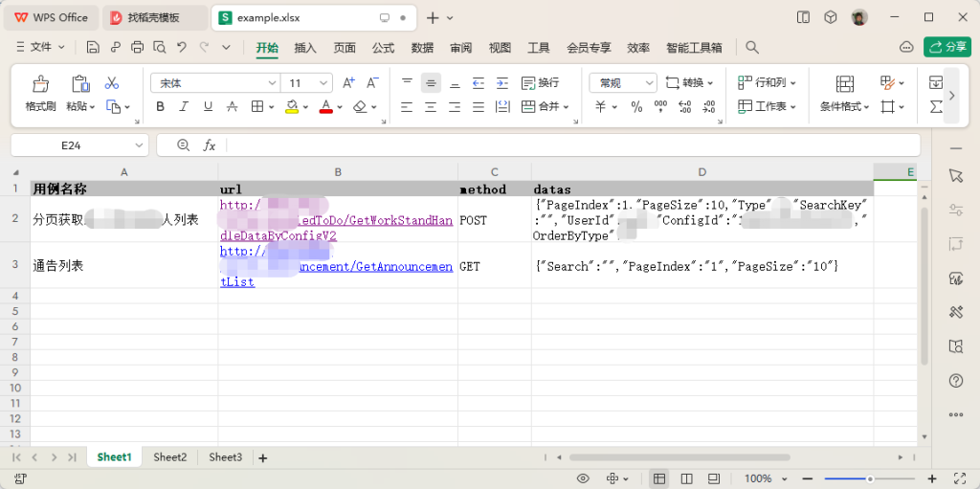
Task: Switch to Page (页面) tab
Action: point(345,48)
